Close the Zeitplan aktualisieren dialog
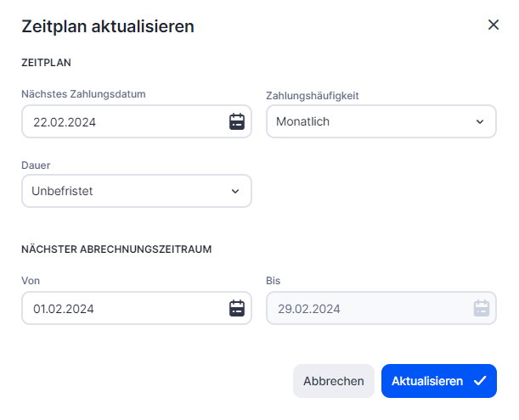This screenshot has width=519, height=420. point(494,25)
